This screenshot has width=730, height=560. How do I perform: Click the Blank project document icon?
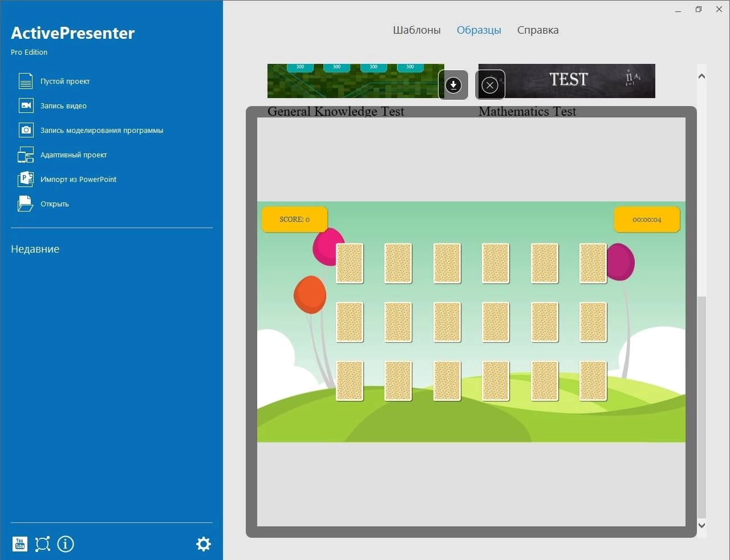click(x=26, y=81)
